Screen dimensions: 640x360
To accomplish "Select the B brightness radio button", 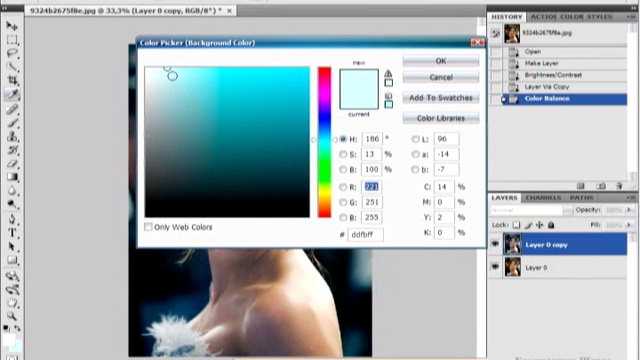I will click(x=343, y=169).
